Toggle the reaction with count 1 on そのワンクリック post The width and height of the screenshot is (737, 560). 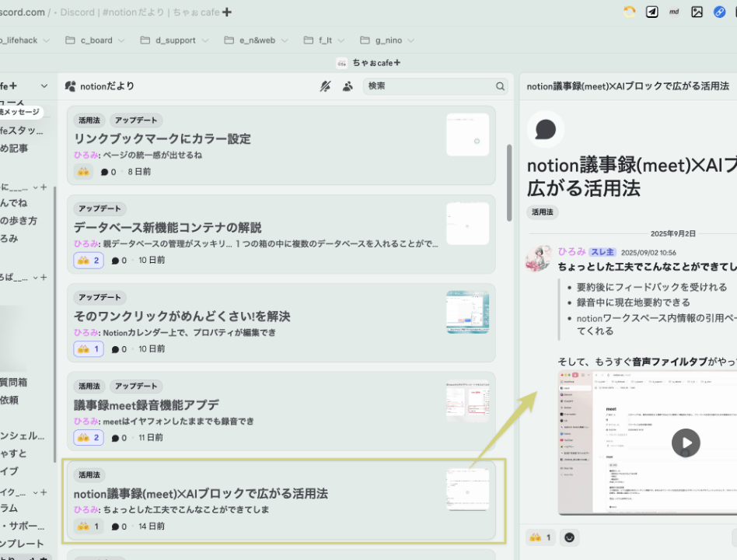89,349
